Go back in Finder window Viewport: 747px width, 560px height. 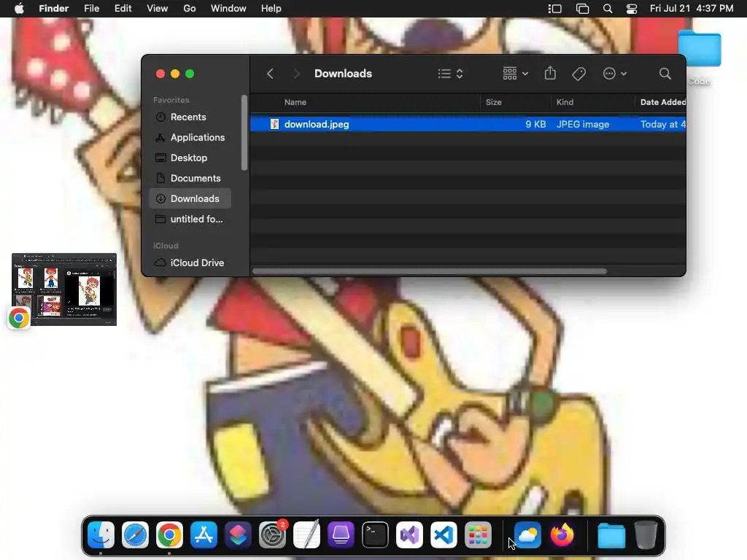pyautogui.click(x=270, y=74)
